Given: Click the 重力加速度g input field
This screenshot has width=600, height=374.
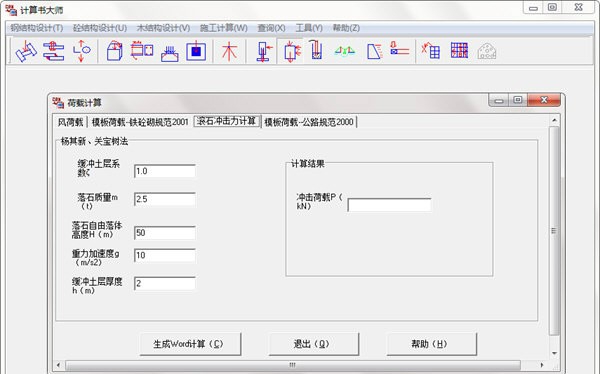Looking at the screenshot, I should pos(165,255).
